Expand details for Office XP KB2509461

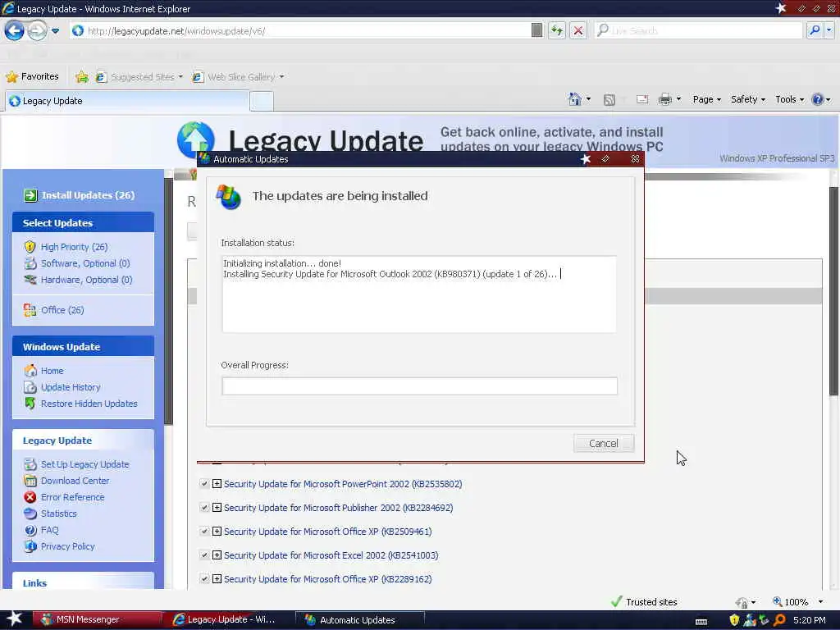click(x=217, y=532)
